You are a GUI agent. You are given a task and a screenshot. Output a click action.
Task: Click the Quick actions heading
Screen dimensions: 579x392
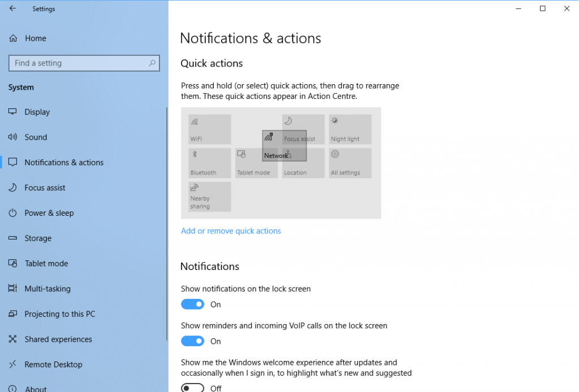[211, 63]
